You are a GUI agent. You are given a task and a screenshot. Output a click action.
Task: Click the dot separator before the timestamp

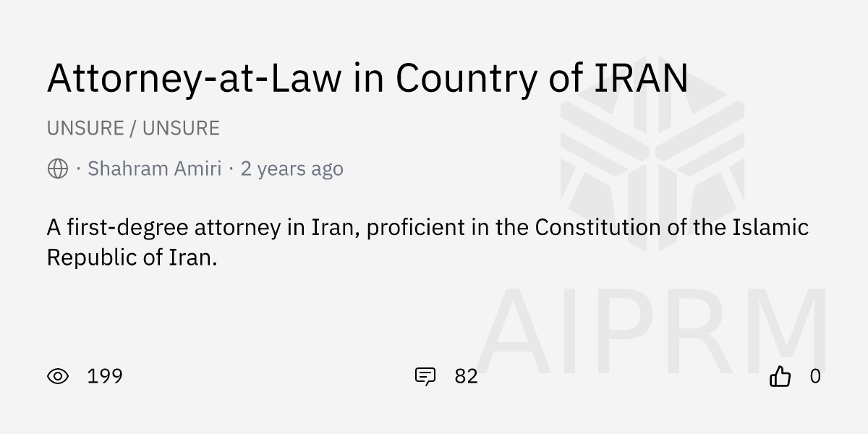(233, 169)
